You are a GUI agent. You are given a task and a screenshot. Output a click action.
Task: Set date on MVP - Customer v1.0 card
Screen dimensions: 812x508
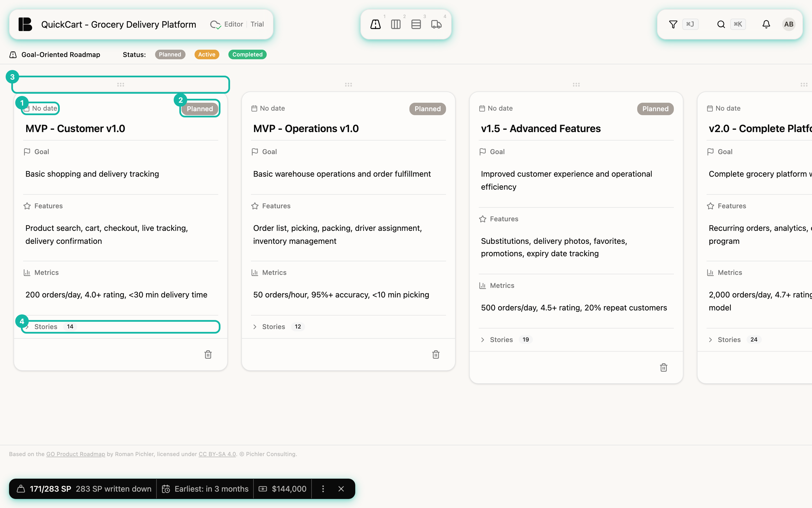coord(41,109)
